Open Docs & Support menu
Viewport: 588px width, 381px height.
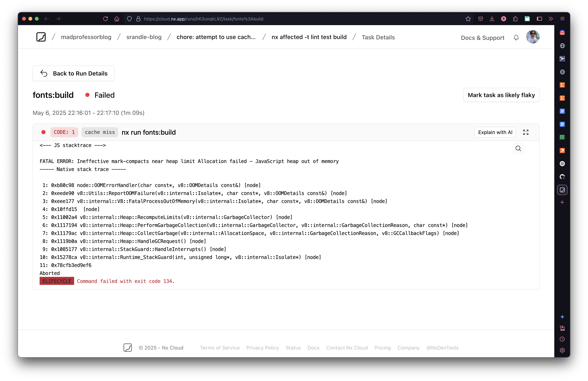483,38
